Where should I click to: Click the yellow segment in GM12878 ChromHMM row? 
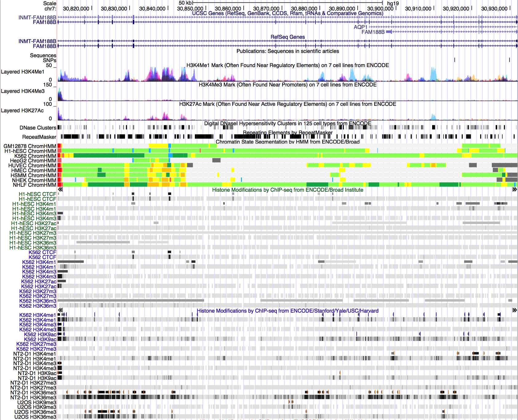159,146
